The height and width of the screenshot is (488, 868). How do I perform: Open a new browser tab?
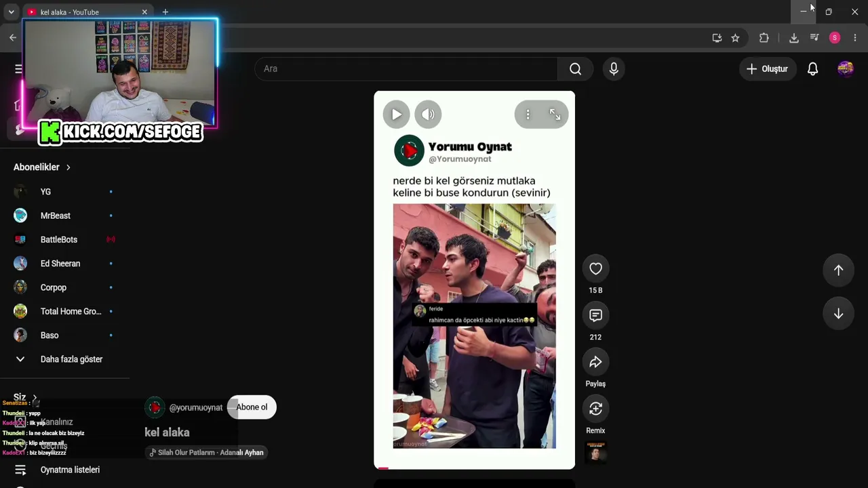point(165,12)
